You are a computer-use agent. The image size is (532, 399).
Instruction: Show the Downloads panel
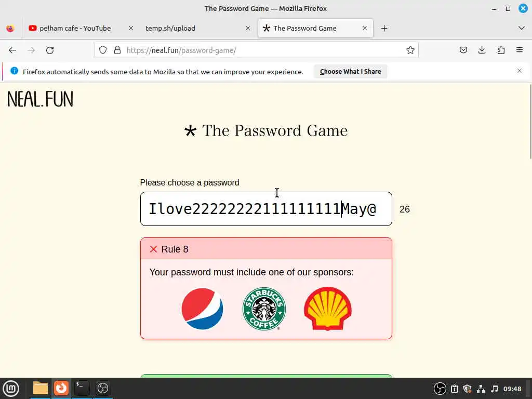pyautogui.click(x=482, y=50)
